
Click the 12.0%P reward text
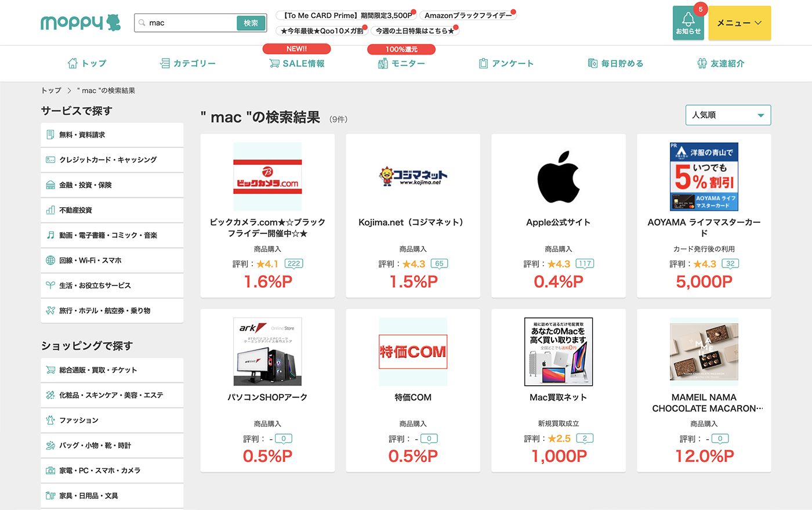point(704,456)
